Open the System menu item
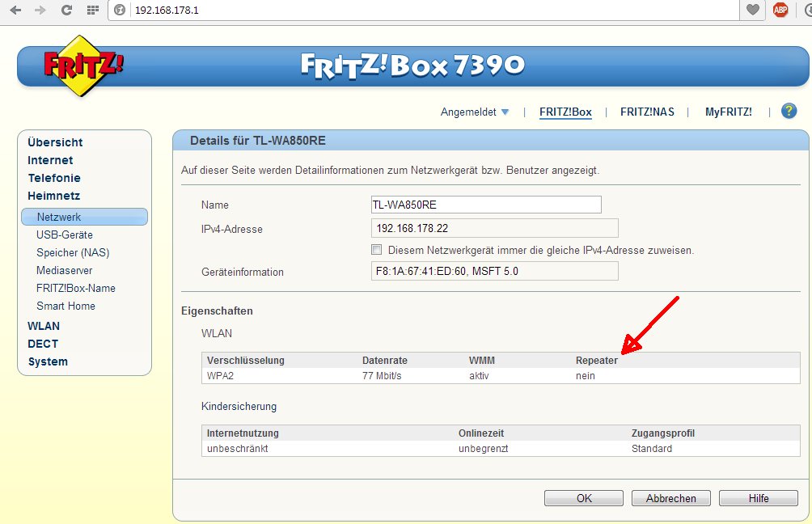 click(x=48, y=362)
